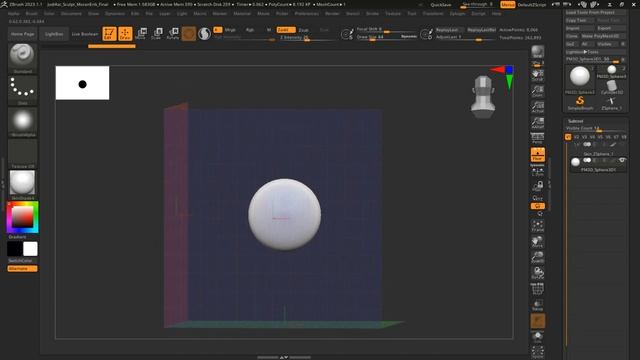
Task: Toggle Edit mode button
Action: coord(109,33)
